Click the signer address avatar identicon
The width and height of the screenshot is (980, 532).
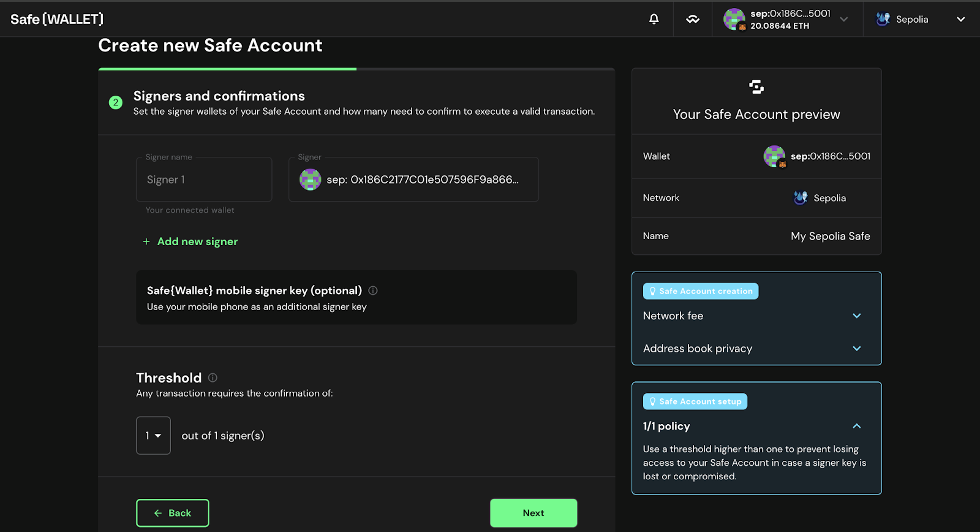point(310,180)
